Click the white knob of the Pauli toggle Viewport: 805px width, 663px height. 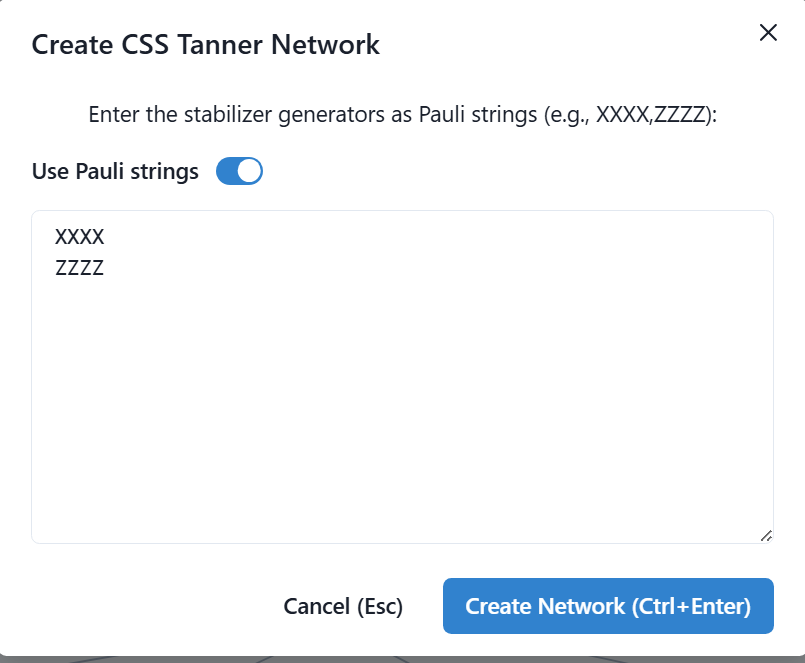pos(250,171)
